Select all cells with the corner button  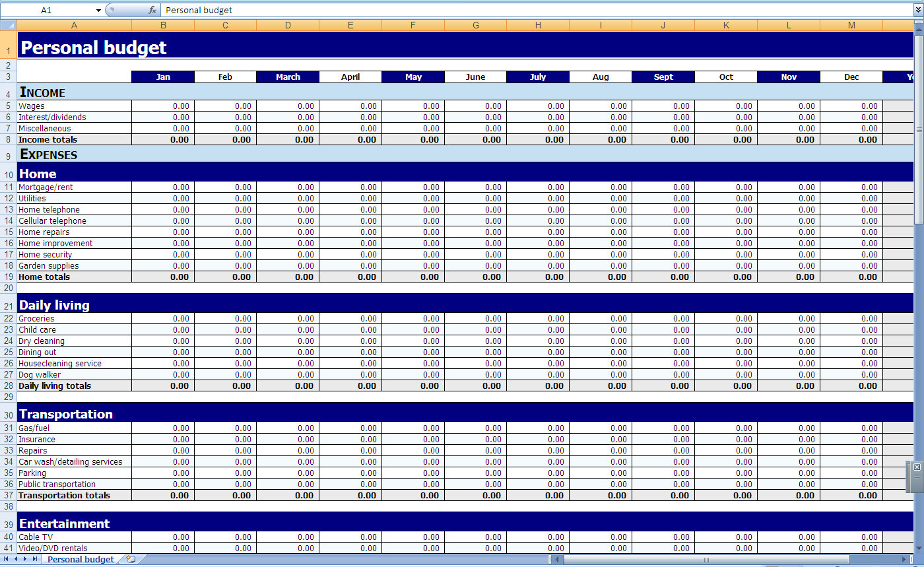7,24
